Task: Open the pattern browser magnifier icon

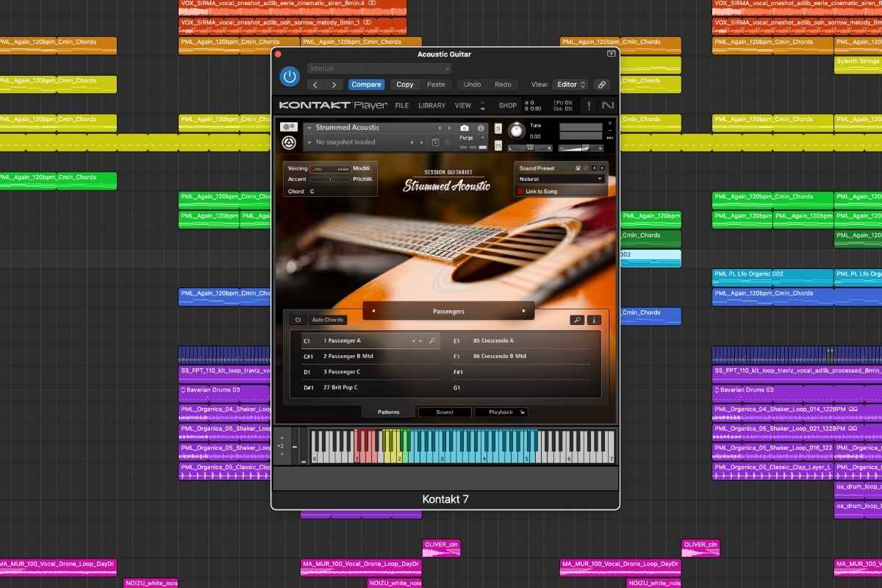Action: point(578,320)
